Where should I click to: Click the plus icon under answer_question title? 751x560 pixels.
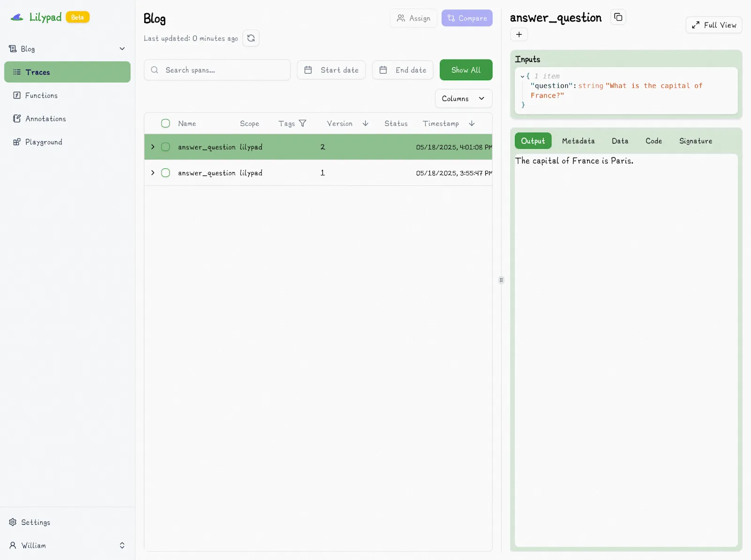[x=519, y=34]
